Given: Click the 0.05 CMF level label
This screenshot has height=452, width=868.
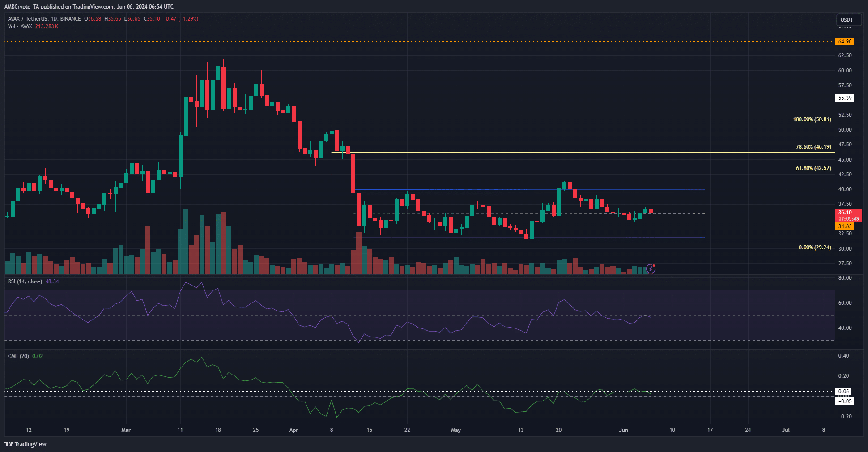Looking at the screenshot, I should point(843,392).
